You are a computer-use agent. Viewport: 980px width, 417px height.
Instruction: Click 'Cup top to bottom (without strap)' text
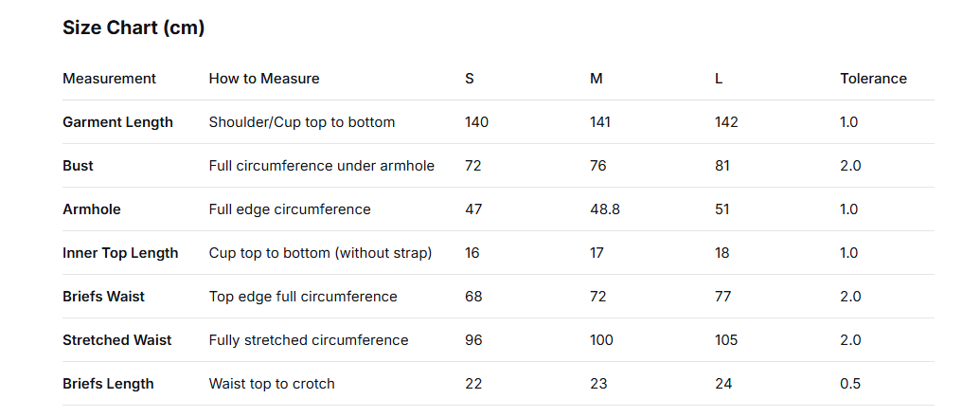pos(320,253)
